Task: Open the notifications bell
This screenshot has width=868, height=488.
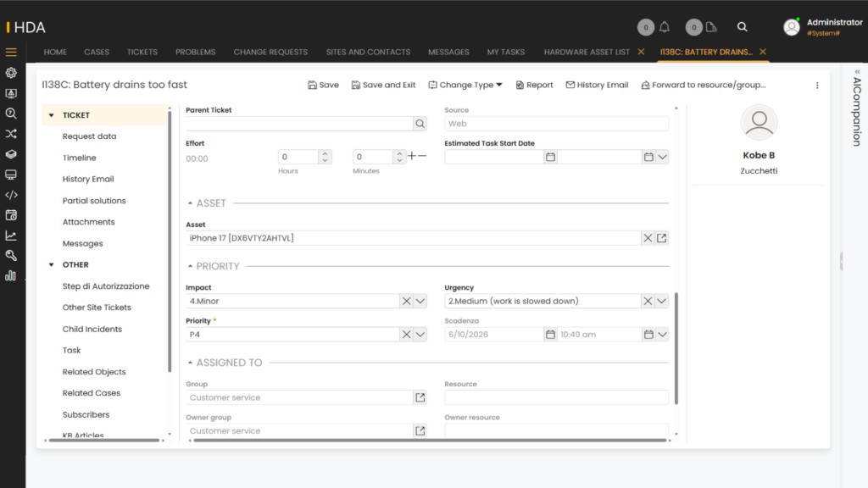Action: pyautogui.click(x=665, y=26)
